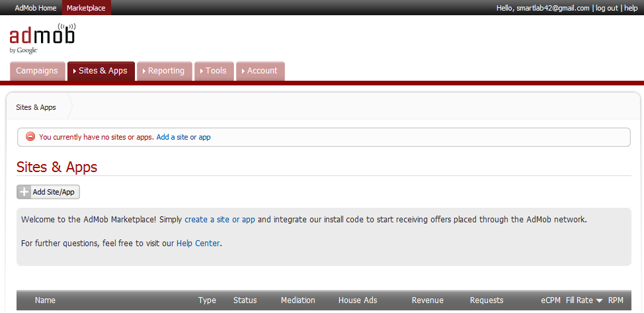Screen dimensions: 644x313
Task: Expand the Reporting tab
Action: click(x=164, y=71)
